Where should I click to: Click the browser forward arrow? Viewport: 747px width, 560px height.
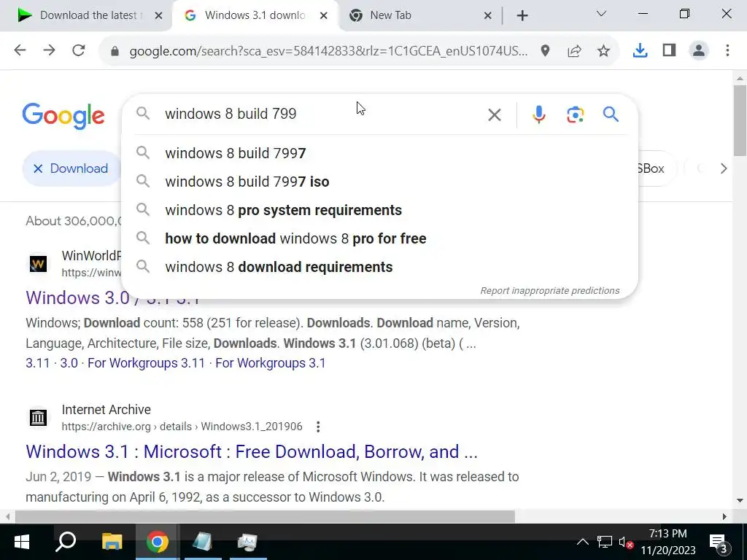coord(49,50)
